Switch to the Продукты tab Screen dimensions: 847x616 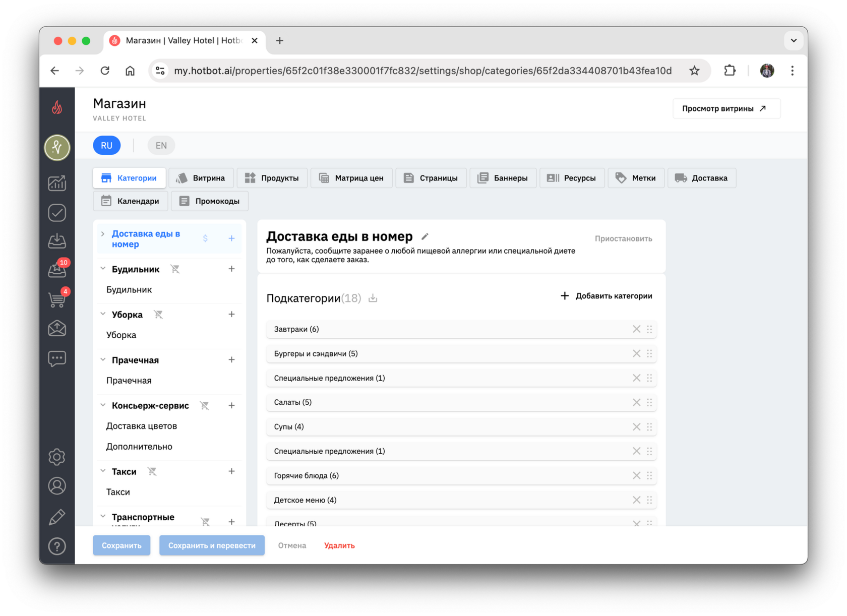[272, 178]
